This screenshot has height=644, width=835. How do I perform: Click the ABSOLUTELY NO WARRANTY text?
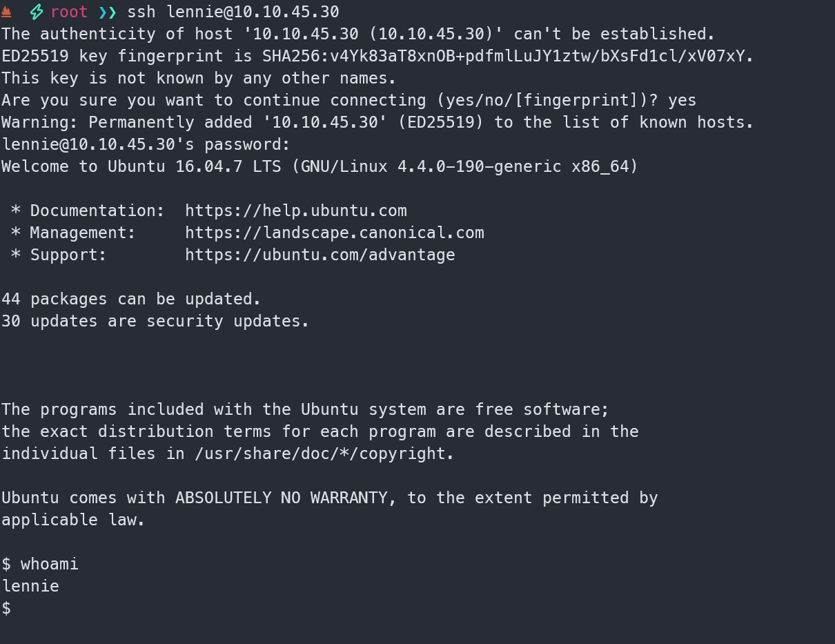pos(282,498)
